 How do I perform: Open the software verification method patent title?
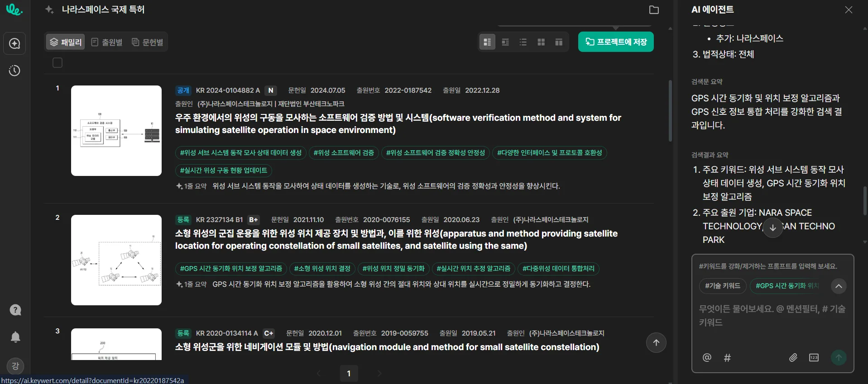tap(398, 124)
